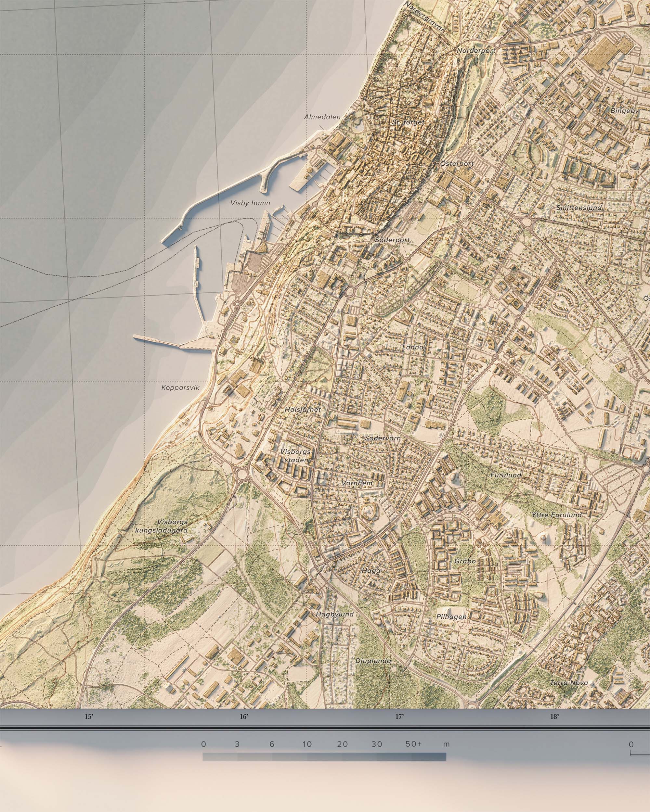Click the Södervärn neighborhood label
The image size is (650, 812).
click(383, 438)
